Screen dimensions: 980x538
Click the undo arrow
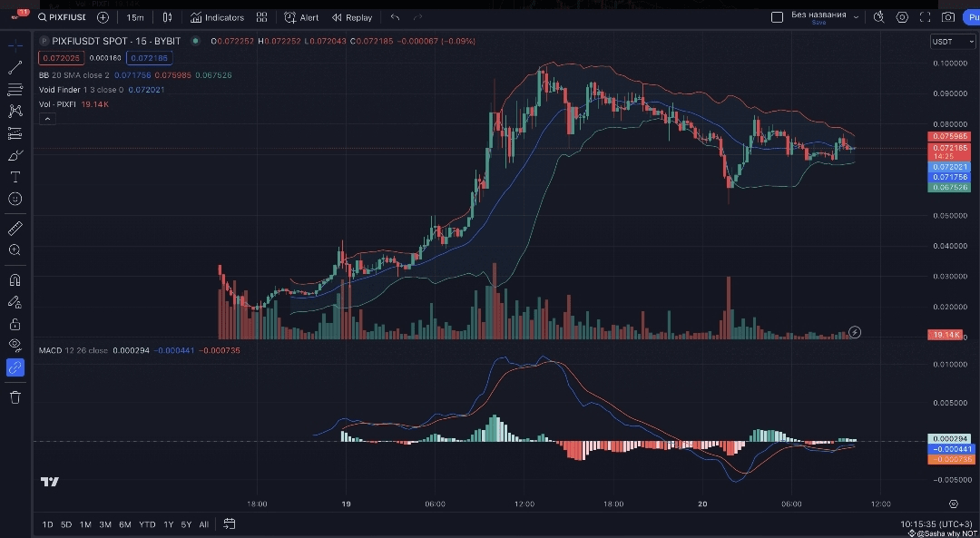pyautogui.click(x=395, y=17)
